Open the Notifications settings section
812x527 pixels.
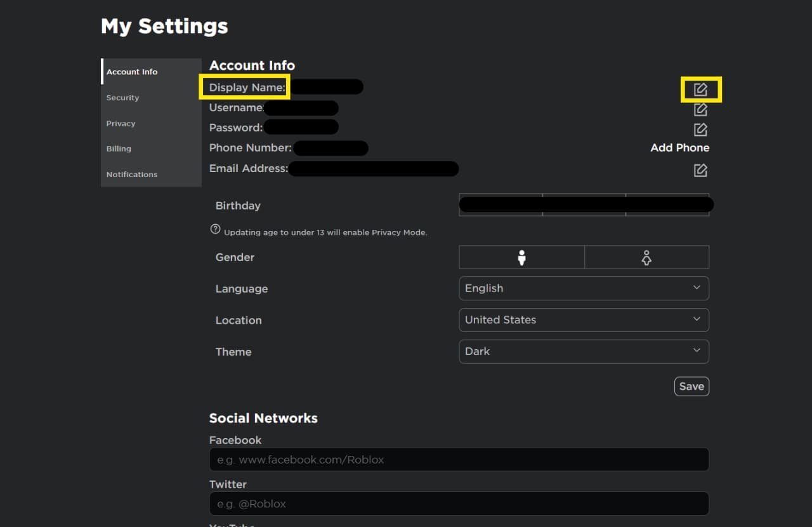click(x=131, y=174)
